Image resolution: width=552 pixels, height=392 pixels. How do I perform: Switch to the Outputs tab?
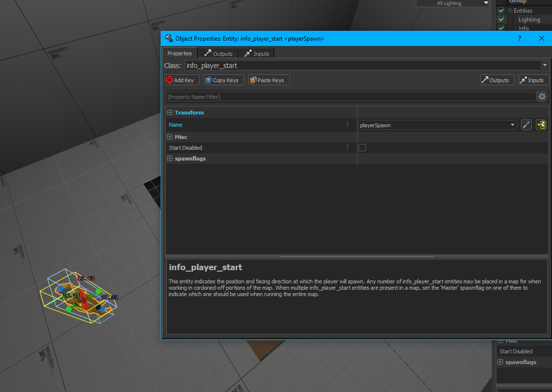(217, 53)
